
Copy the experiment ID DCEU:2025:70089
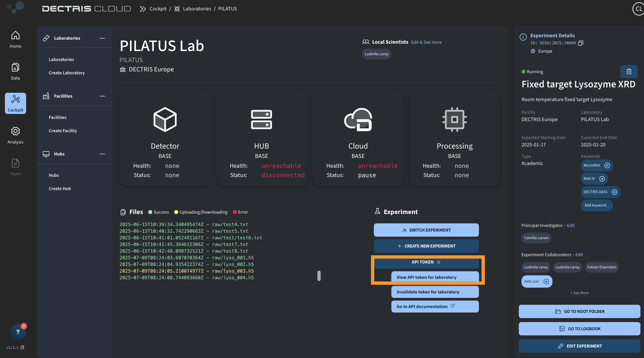click(x=580, y=43)
